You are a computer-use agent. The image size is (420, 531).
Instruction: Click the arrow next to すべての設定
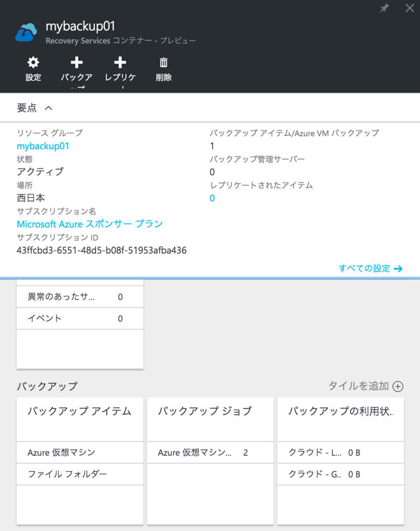click(398, 269)
